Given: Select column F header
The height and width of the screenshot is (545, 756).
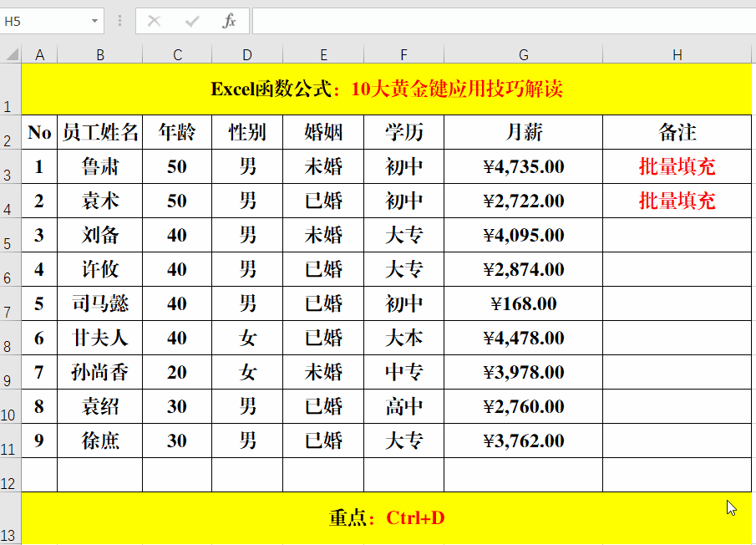Looking at the screenshot, I should point(403,54).
